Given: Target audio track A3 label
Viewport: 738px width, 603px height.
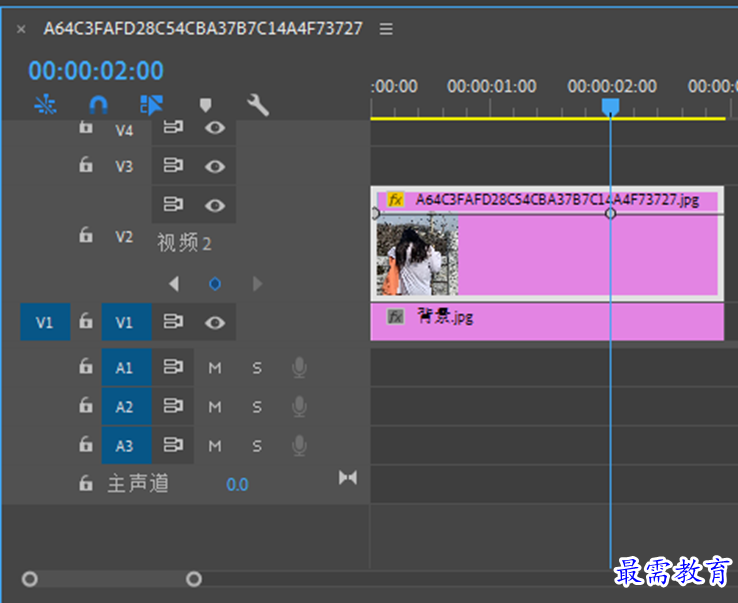Looking at the screenshot, I should click(127, 445).
